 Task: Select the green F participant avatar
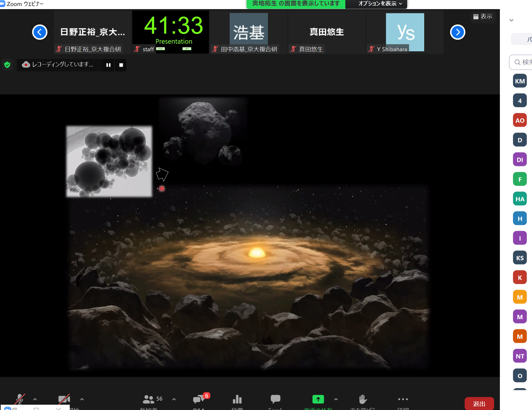click(520, 179)
